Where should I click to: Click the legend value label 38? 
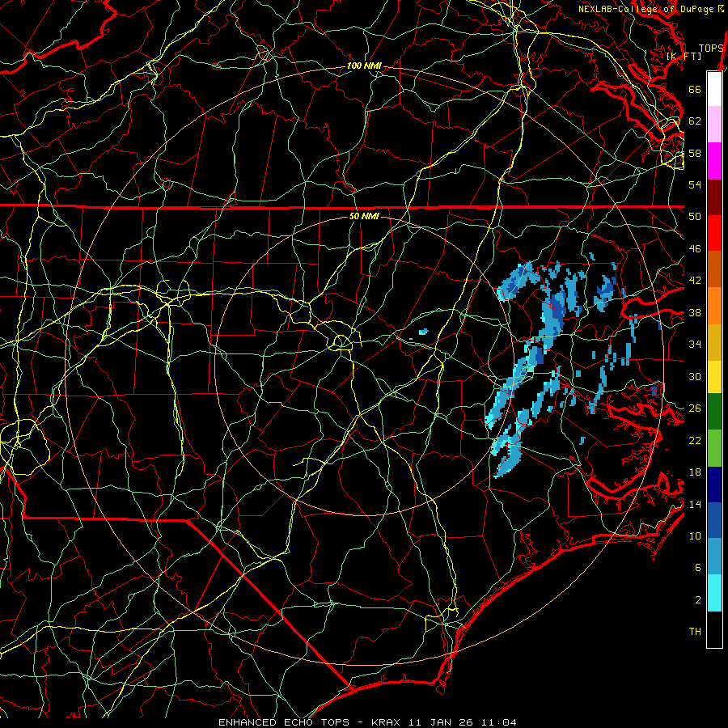(695, 312)
